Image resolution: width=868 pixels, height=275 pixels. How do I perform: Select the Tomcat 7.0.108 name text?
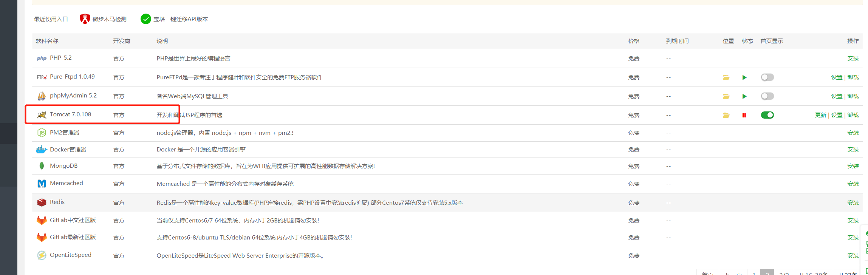70,114
